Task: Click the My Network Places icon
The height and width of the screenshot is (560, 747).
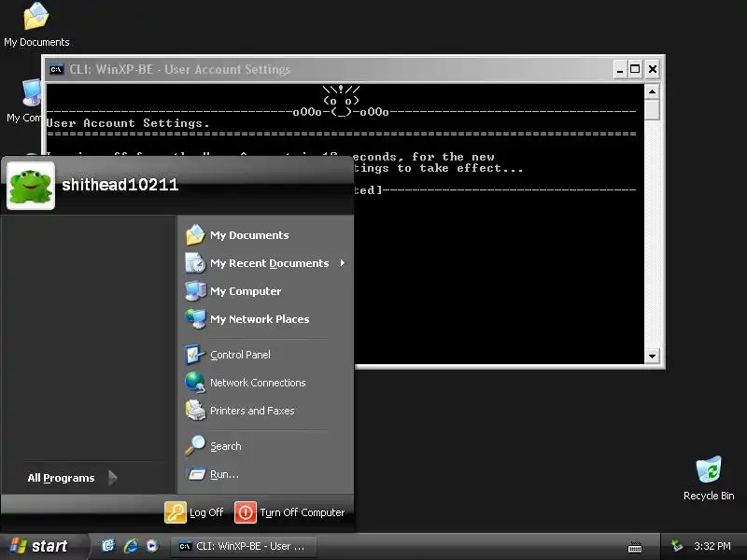Action: pyautogui.click(x=195, y=319)
